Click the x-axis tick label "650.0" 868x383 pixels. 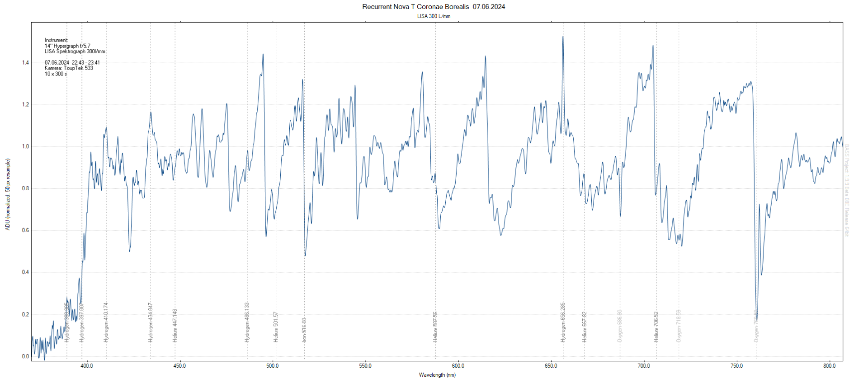551,366
